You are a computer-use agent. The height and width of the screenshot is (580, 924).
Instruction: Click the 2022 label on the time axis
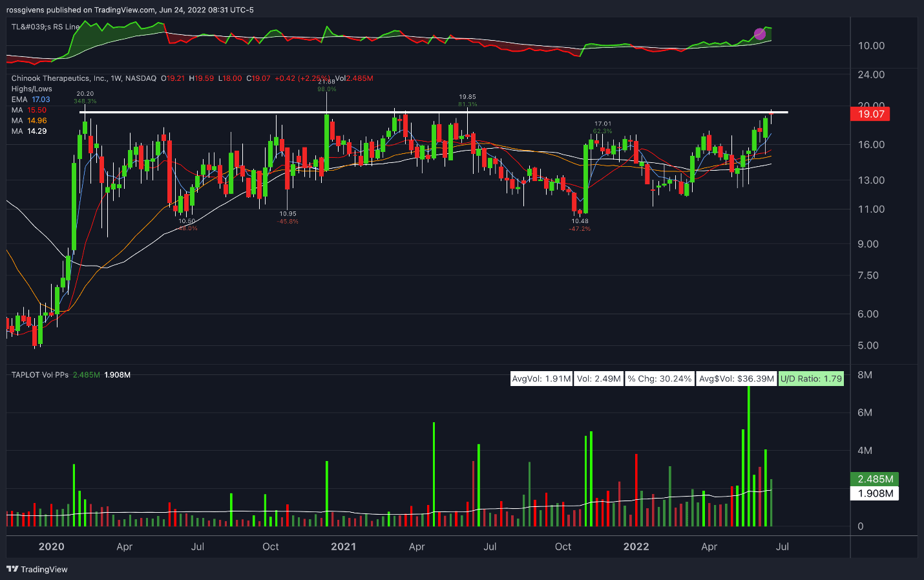[636, 546]
